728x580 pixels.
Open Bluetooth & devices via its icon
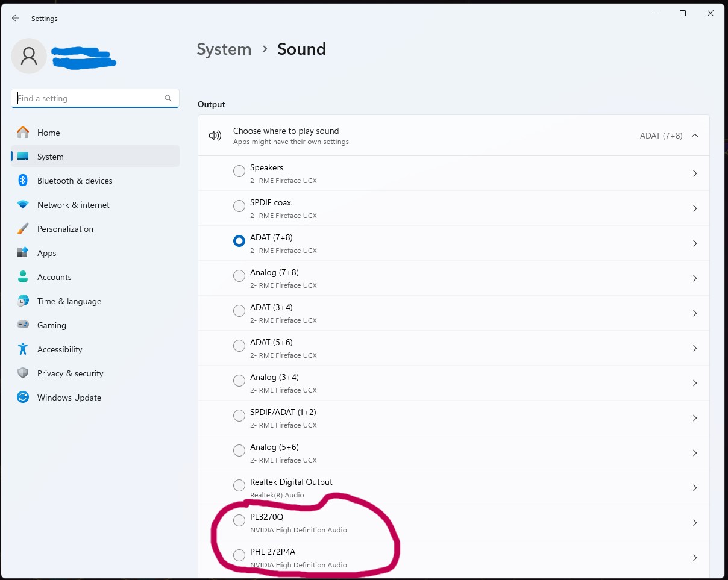click(x=23, y=181)
